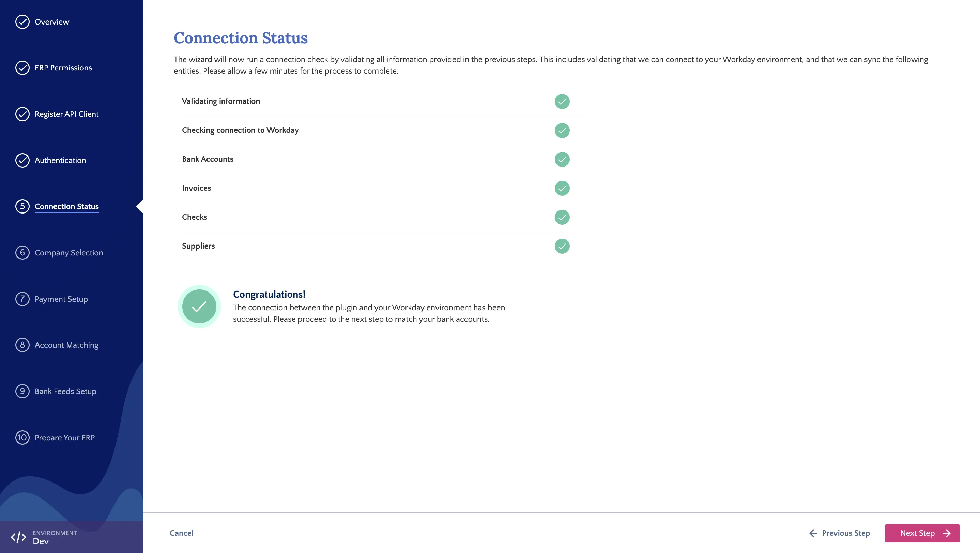Screen dimensions: 980x553
Task: Go to ERP Permissions step
Action: [x=63, y=68]
